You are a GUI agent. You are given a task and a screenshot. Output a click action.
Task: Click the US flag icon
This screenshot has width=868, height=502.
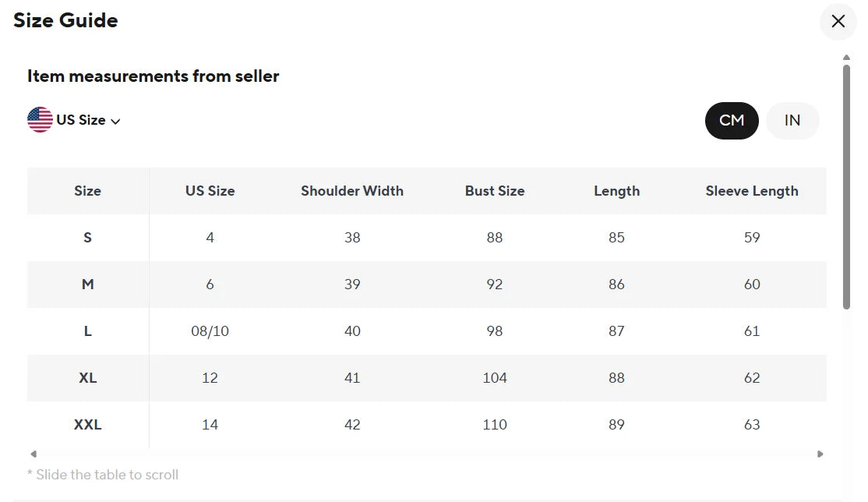coord(39,119)
